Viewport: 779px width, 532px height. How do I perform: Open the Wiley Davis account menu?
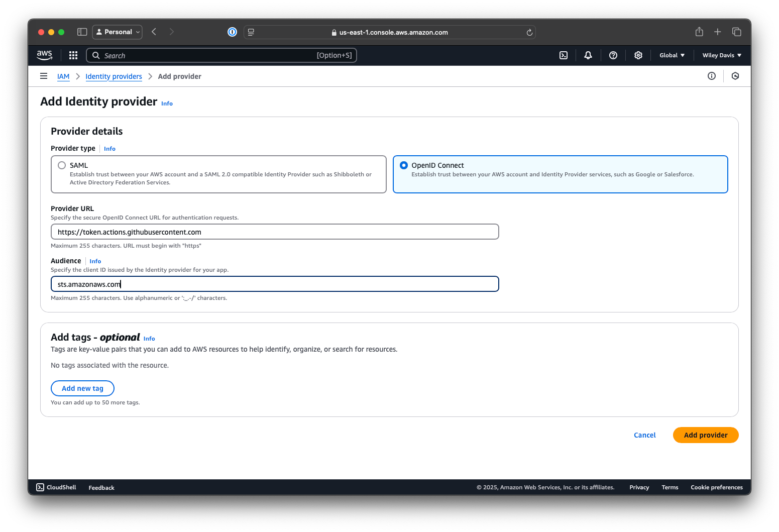coord(721,55)
